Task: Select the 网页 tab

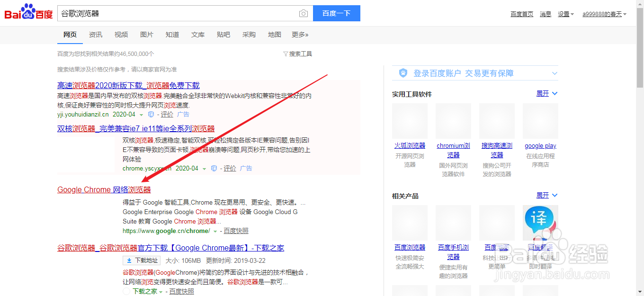Action: pos(70,35)
